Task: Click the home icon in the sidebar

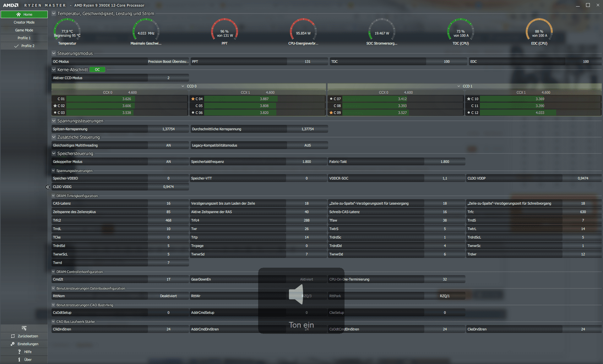Action: pyautogui.click(x=19, y=14)
